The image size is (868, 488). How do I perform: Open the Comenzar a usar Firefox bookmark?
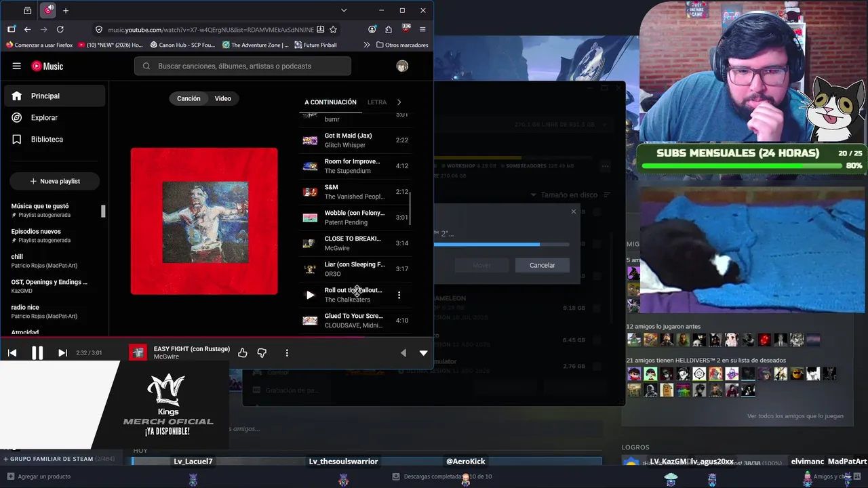coord(39,45)
